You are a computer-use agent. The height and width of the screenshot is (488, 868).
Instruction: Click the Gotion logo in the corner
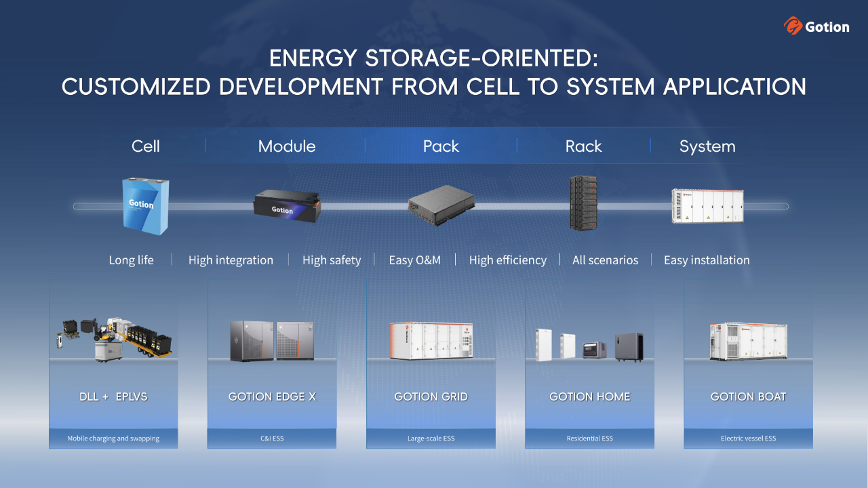816,26
